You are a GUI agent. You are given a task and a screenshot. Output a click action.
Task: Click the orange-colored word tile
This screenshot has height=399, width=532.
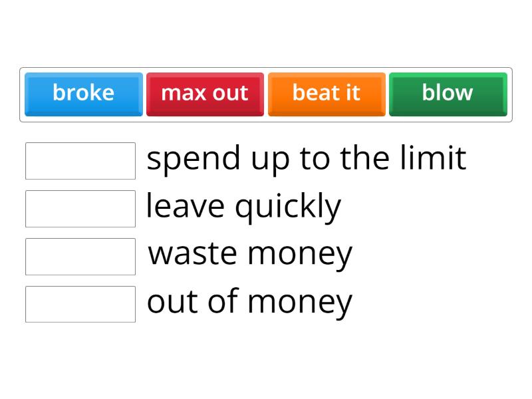pyautogui.click(x=327, y=94)
